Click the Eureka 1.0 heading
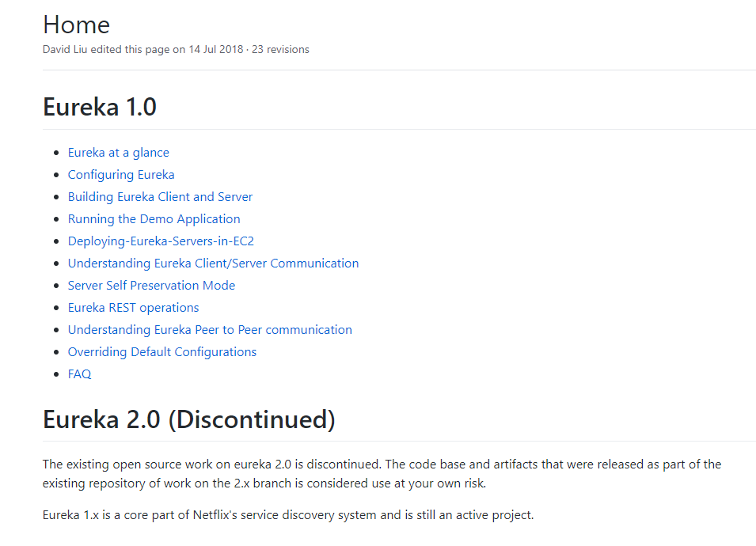 [x=100, y=107]
